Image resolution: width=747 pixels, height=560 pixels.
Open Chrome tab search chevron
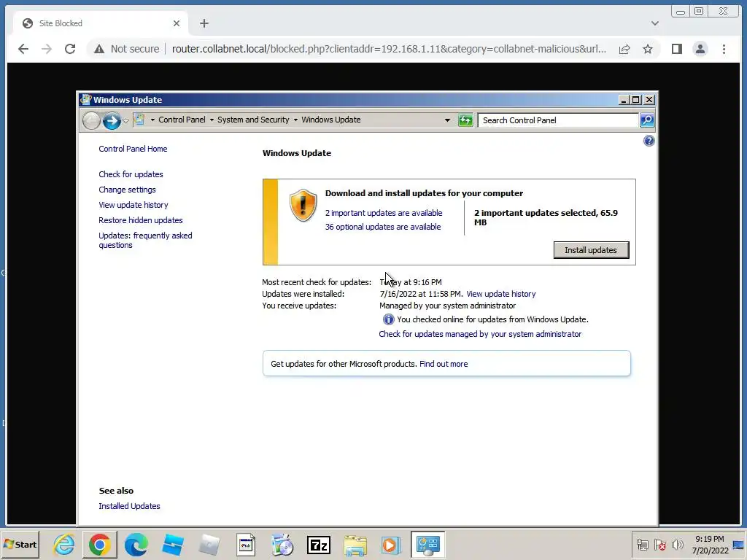tap(655, 23)
